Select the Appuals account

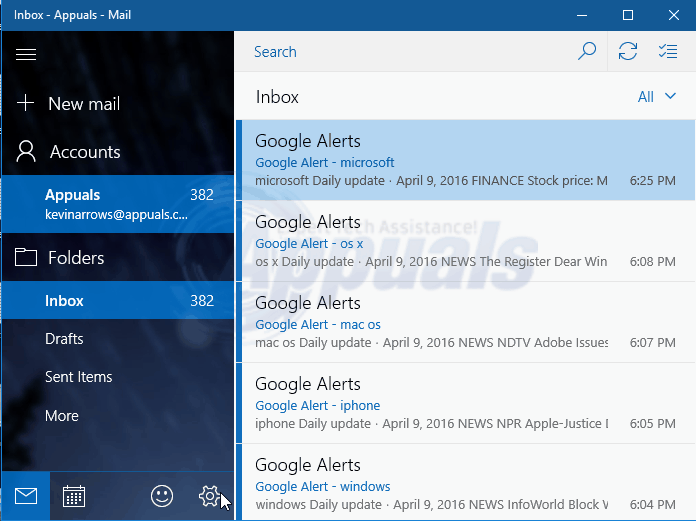118,204
